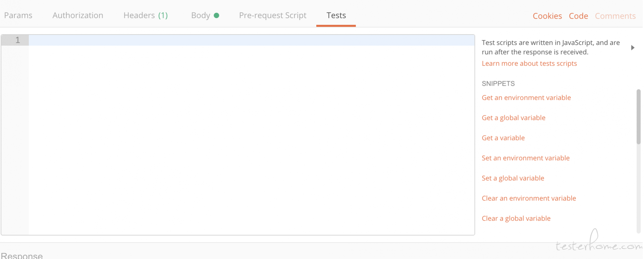Open the Comments link

[x=615, y=16]
